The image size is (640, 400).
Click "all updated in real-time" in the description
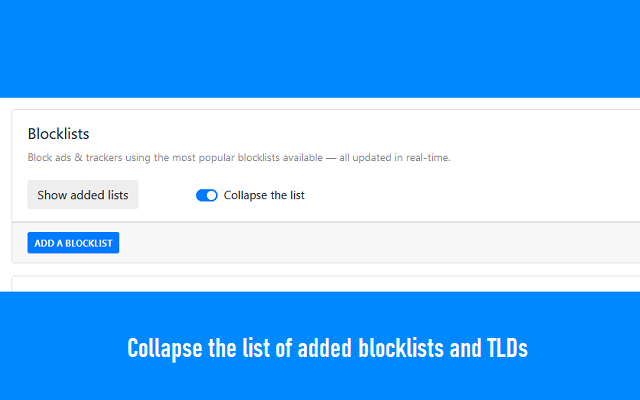(397, 158)
